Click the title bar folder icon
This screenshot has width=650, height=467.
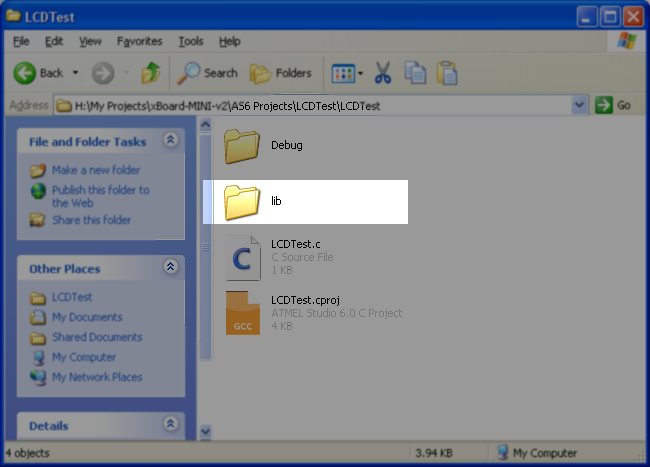point(13,16)
